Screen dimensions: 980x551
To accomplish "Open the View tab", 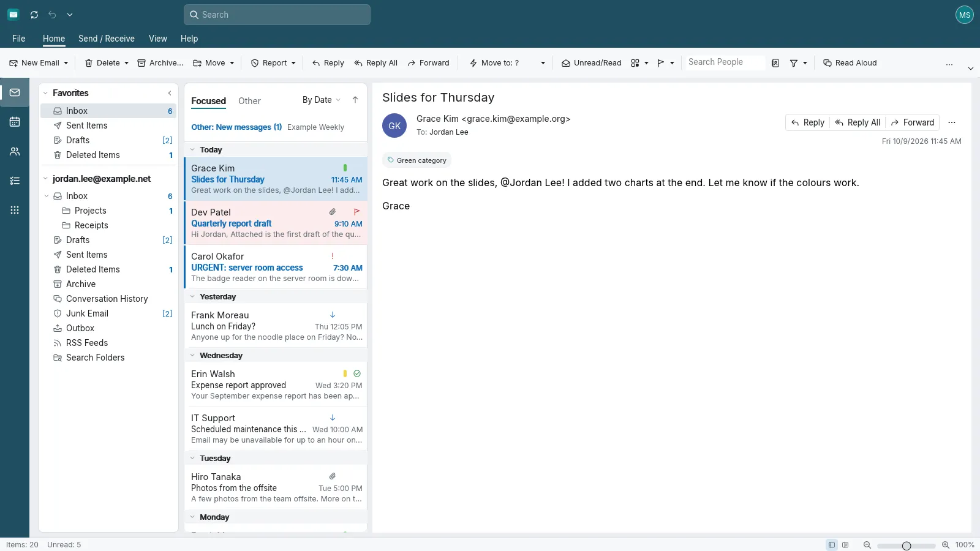I will pos(158,39).
